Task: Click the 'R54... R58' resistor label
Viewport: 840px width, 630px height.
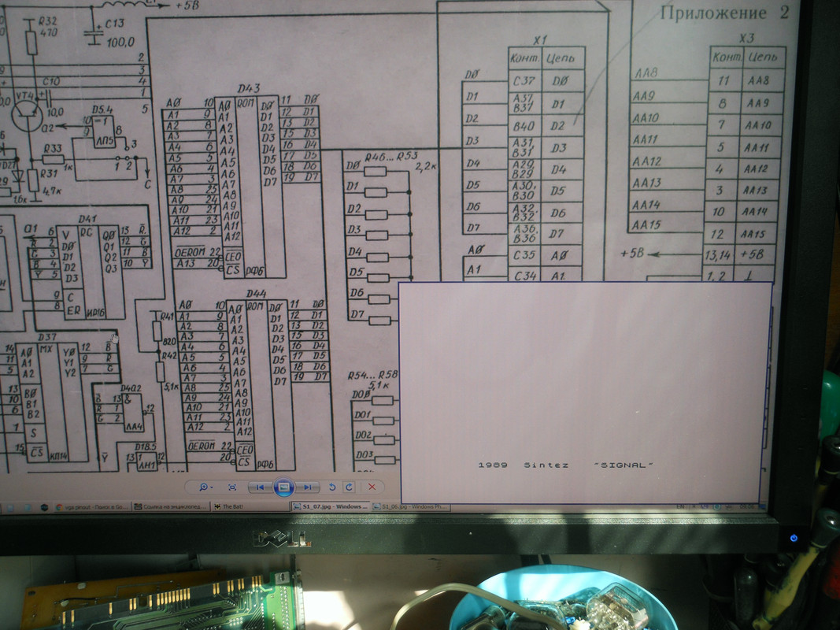Action: point(373,375)
